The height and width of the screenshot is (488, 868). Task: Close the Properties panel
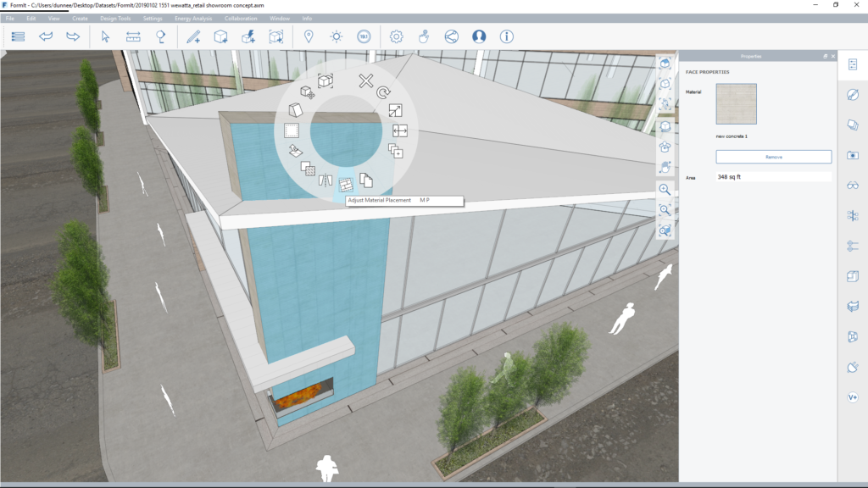coord(833,56)
